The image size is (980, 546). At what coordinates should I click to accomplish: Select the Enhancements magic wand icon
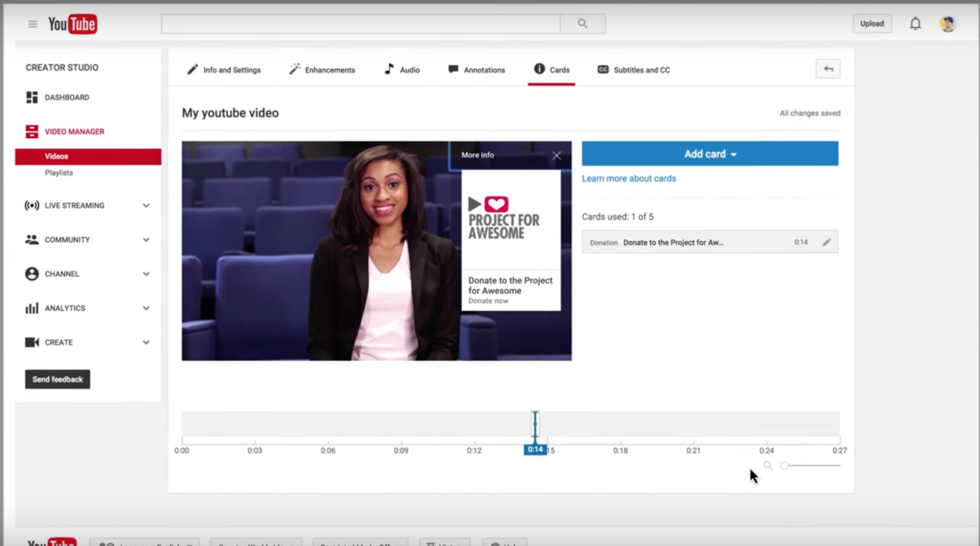point(295,69)
